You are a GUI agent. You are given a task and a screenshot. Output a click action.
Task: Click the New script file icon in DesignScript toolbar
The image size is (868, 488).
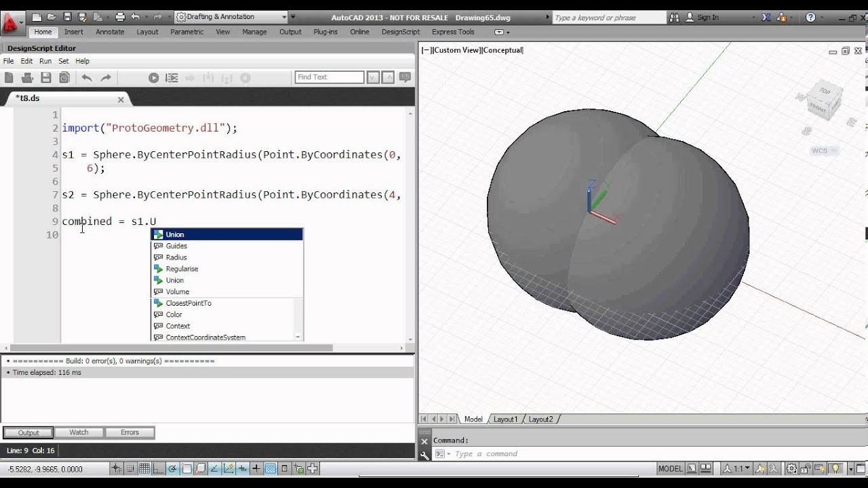(9, 78)
